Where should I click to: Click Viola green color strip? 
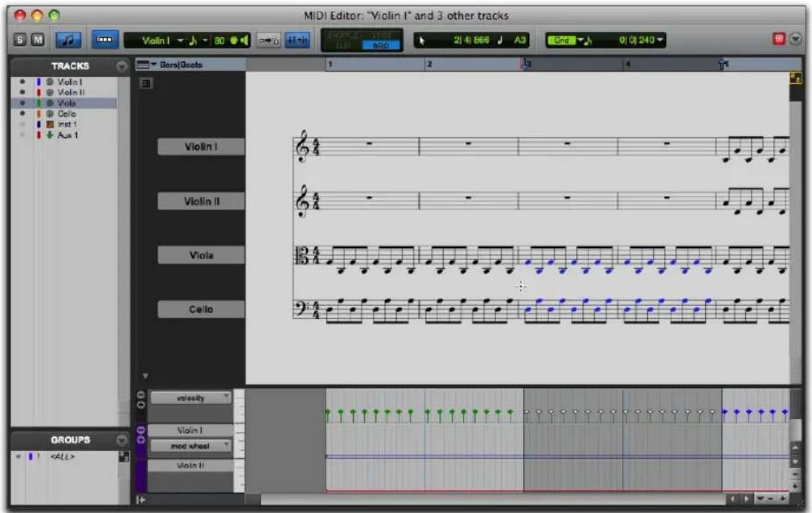pyautogui.click(x=39, y=103)
